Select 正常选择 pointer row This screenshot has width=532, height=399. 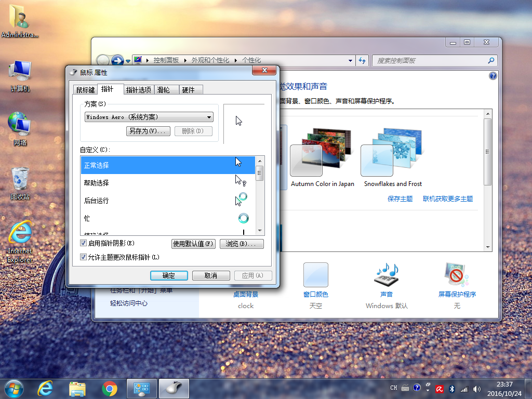click(x=168, y=165)
